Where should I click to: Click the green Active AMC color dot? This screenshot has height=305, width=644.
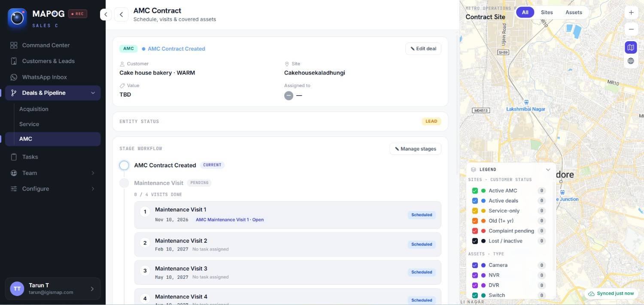tap(483, 191)
